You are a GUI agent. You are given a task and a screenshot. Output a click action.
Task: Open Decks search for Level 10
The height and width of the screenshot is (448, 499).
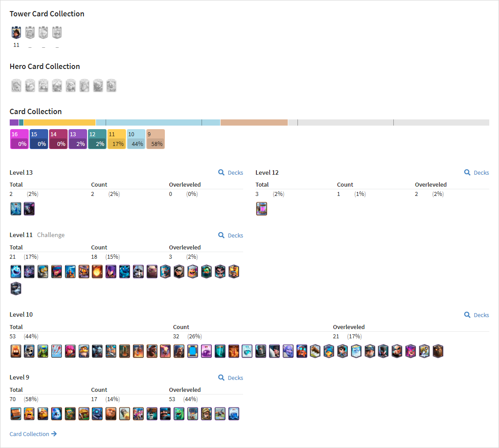(x=476, y=315)
